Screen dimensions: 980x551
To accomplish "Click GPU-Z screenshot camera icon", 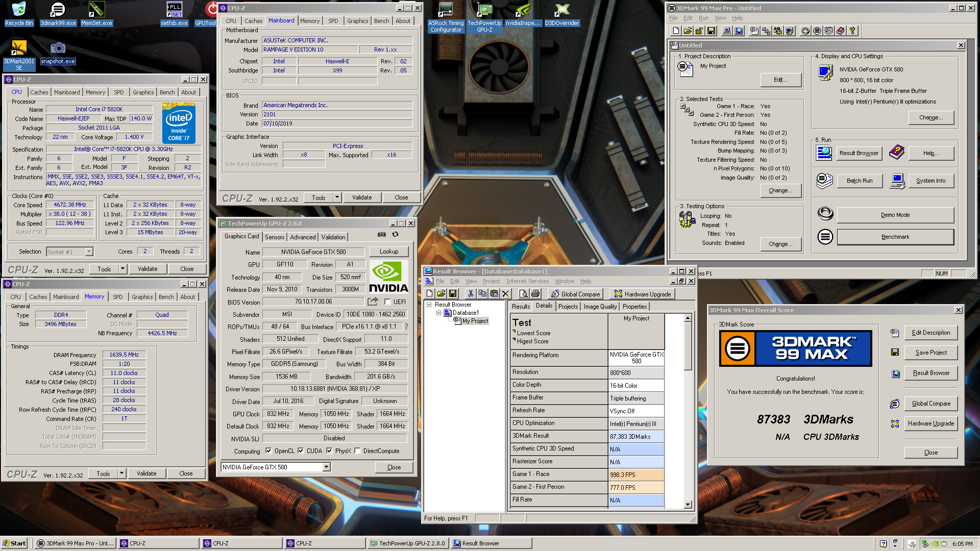I will [382, 235].
